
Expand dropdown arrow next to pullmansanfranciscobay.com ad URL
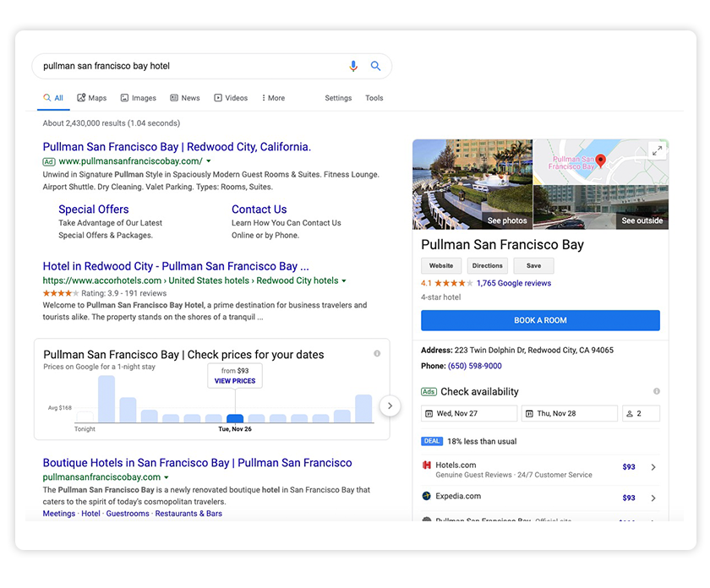(x=208, y=161)
